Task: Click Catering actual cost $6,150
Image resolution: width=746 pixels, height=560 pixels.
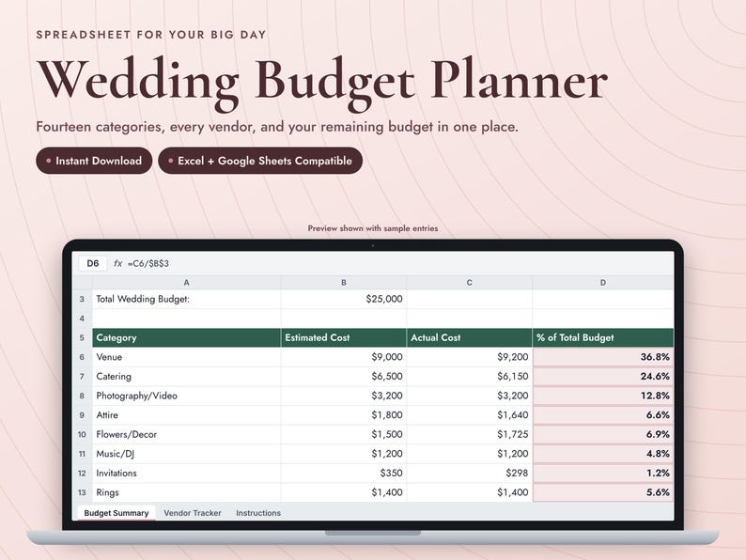Action: [469, 377]
